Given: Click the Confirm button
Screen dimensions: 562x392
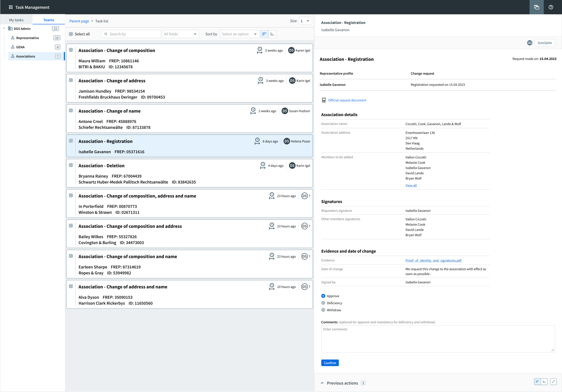Looking at the screenshot, I should coord(330,363).
